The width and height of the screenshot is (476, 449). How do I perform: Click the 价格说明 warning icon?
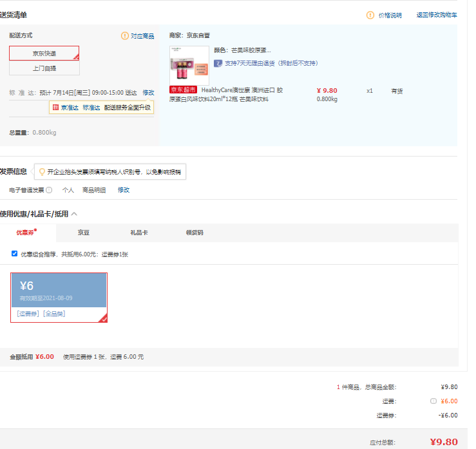370,15
